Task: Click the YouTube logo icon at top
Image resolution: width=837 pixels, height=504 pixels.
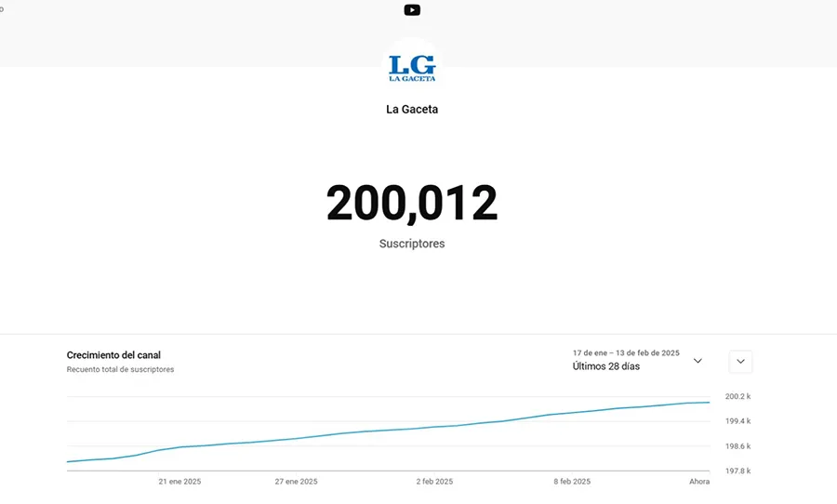Action: [x=412, y=10]
